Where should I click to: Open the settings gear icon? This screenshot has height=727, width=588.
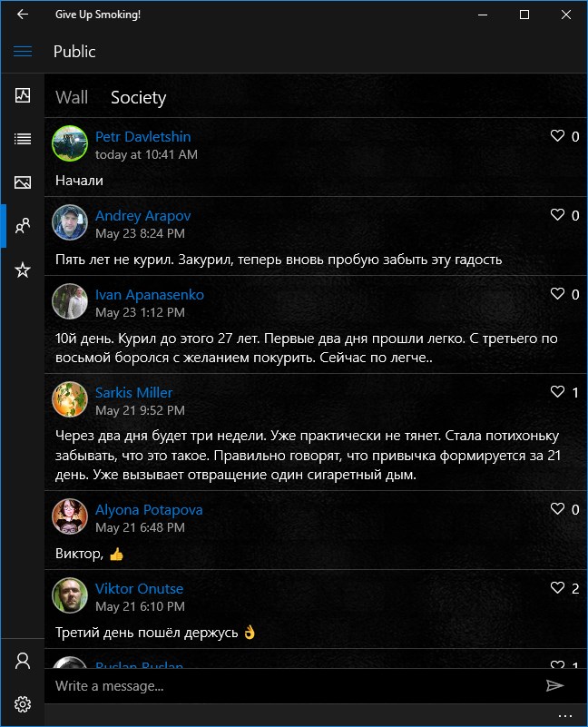(23, 704)
